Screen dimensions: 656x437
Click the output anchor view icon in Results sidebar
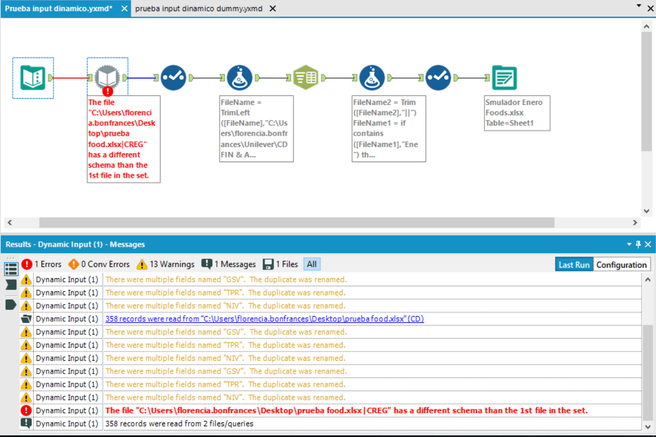coord(11,304)
